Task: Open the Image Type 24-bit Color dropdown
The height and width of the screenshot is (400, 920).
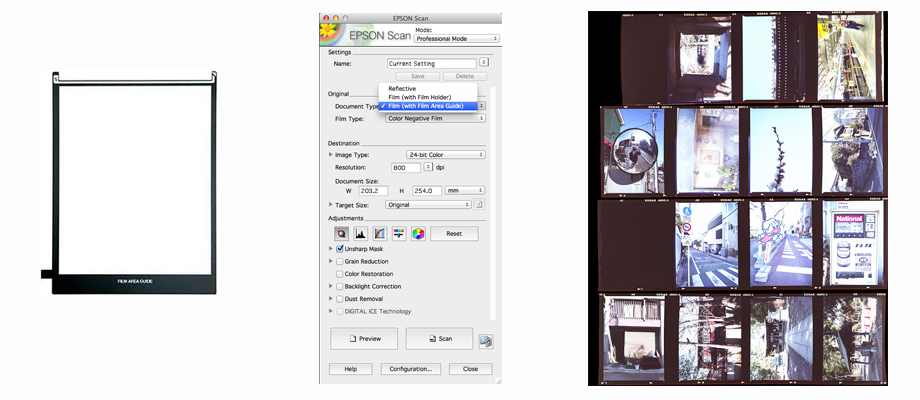Action: (446, 155)
